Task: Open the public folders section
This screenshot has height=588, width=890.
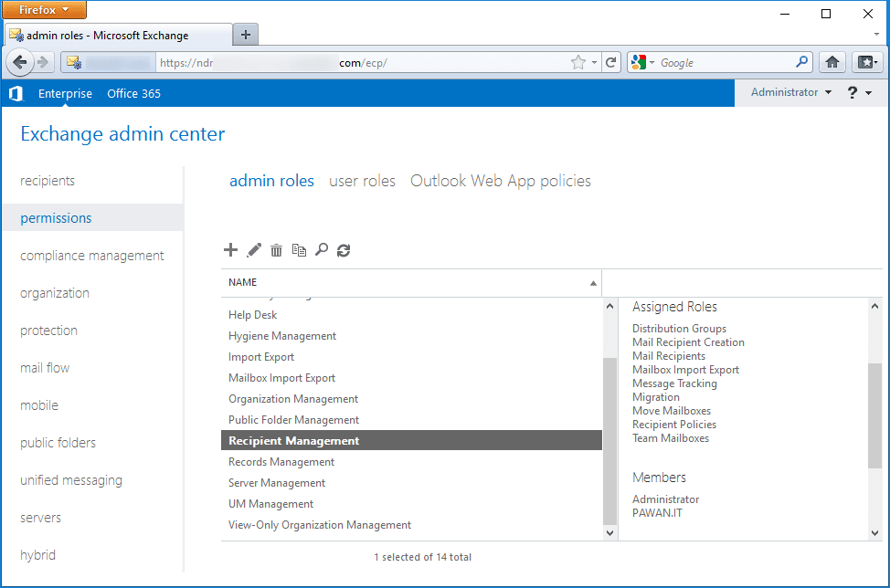Action: click(x=58, y=443)
